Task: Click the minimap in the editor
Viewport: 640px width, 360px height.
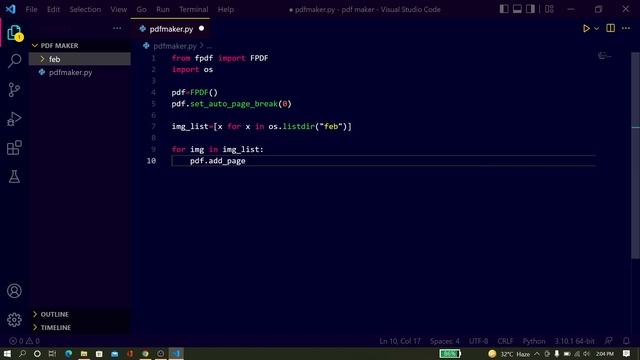Action: pyautogui.click(x=604, y=56)
